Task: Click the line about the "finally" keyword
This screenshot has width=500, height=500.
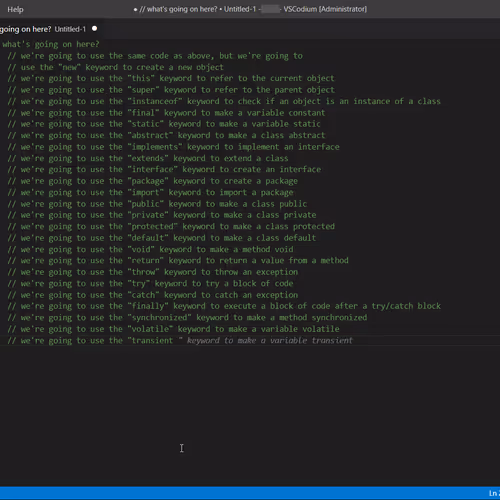Action: [224, 306]
